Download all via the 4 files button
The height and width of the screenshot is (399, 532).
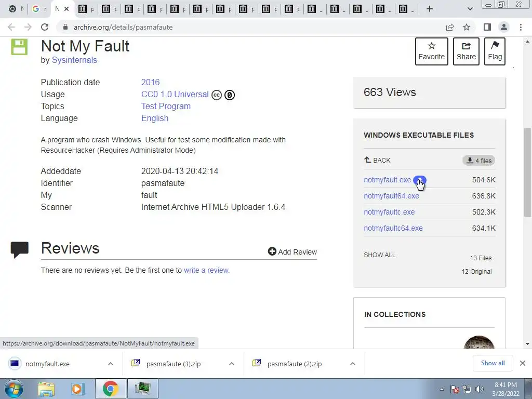(478, 161)
